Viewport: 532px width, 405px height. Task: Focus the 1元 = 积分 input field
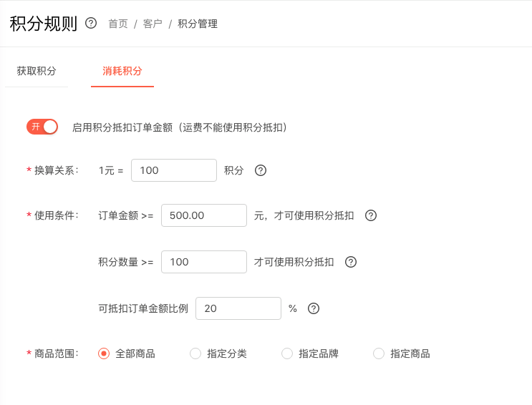tap(174, 170)
